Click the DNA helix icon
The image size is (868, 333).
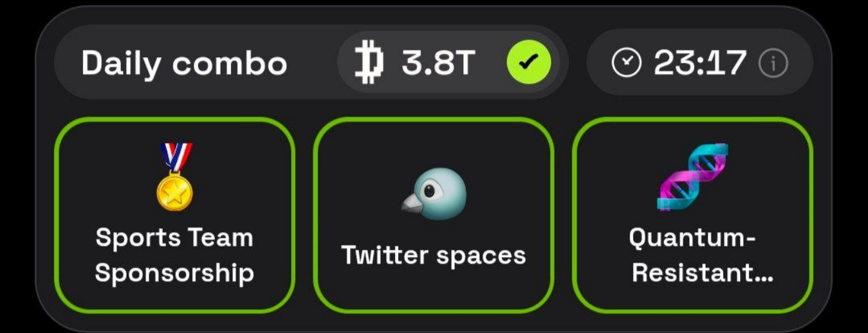pyautogui.click(x=692, y=177)
